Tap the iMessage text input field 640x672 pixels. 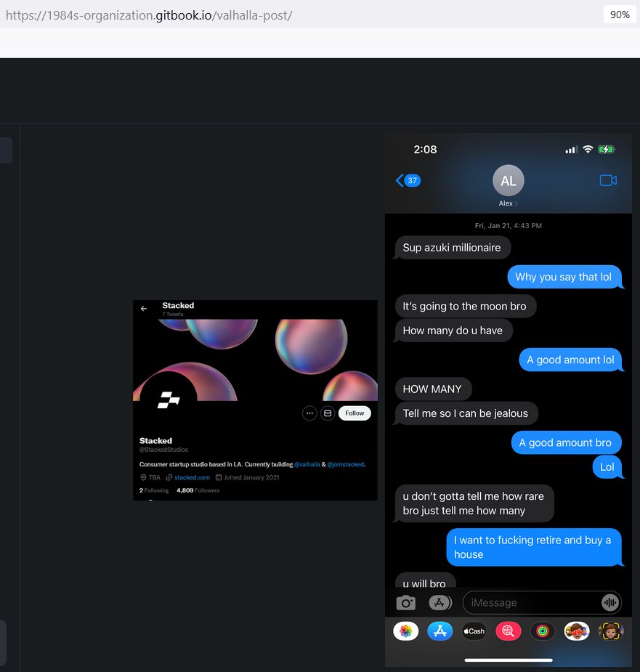542,602
